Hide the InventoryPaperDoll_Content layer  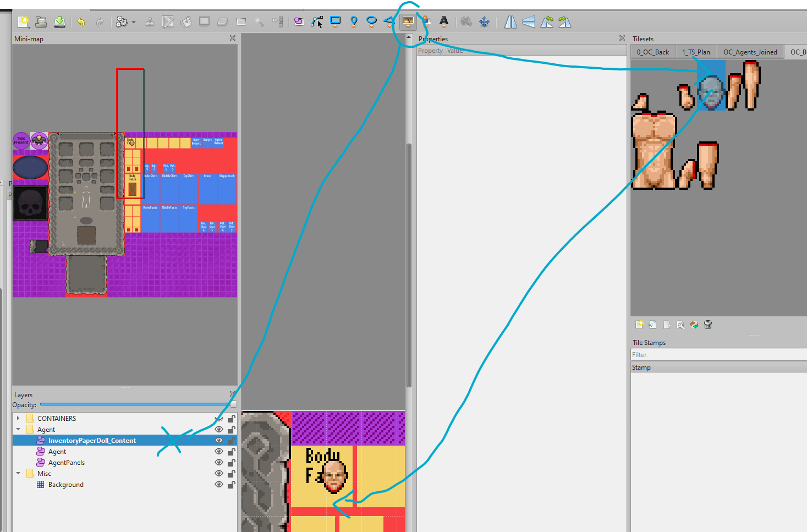coord(219,441)
